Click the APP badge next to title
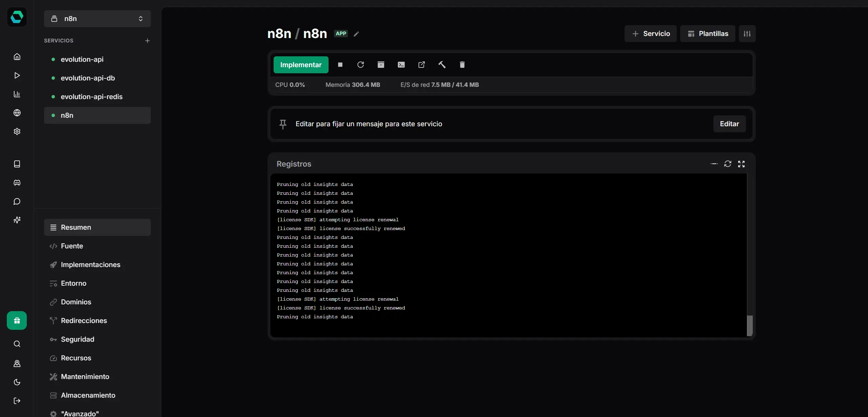868x417 pixels. point(341,34)
